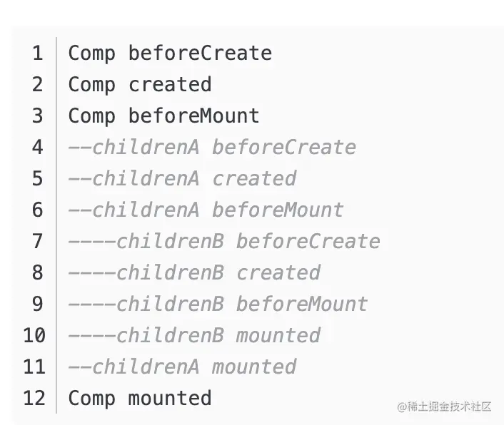Click line number 7 in the gutter
Image resolution: width=504 pixels, height=425 pixels.
click(x=38, y=242)
